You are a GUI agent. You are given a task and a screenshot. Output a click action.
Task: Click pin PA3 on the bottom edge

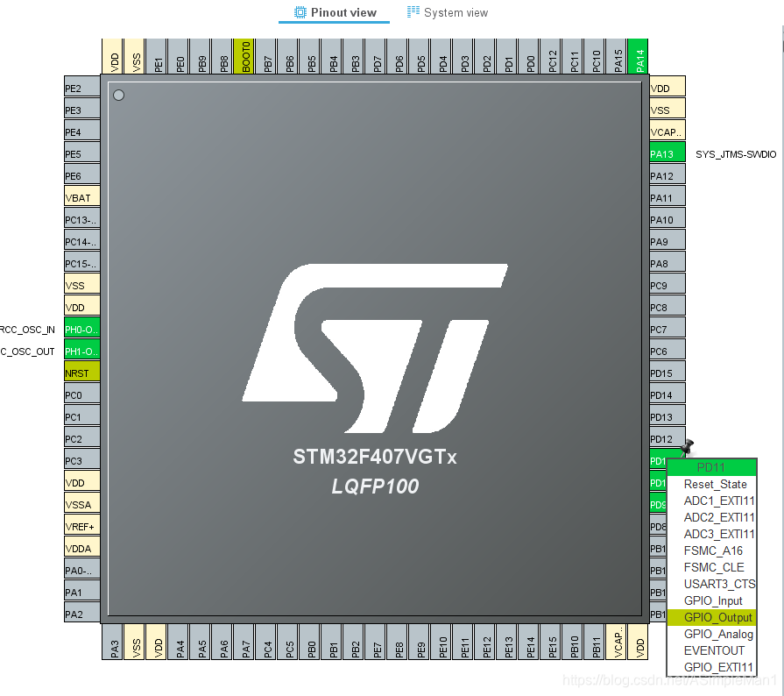(x=112, y=642)
